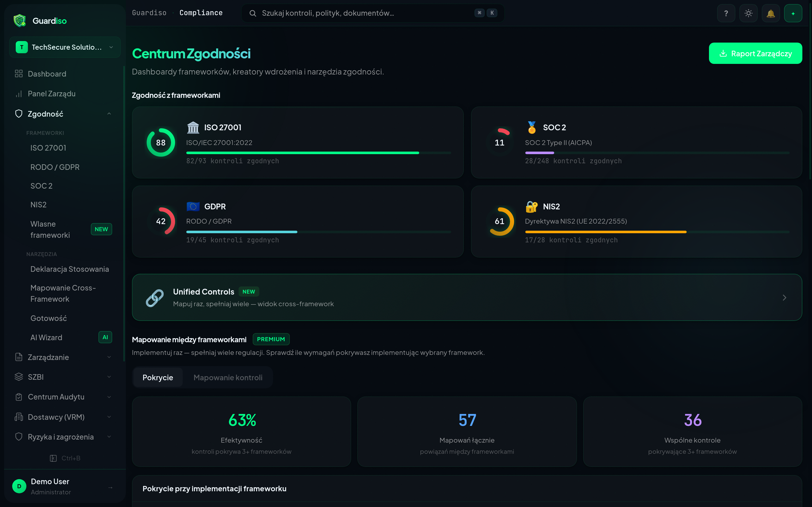Viewport: 812px width, 507px height.
Task: Click the ISO 27001 green progress bar
Action: (x=302, y=153)
